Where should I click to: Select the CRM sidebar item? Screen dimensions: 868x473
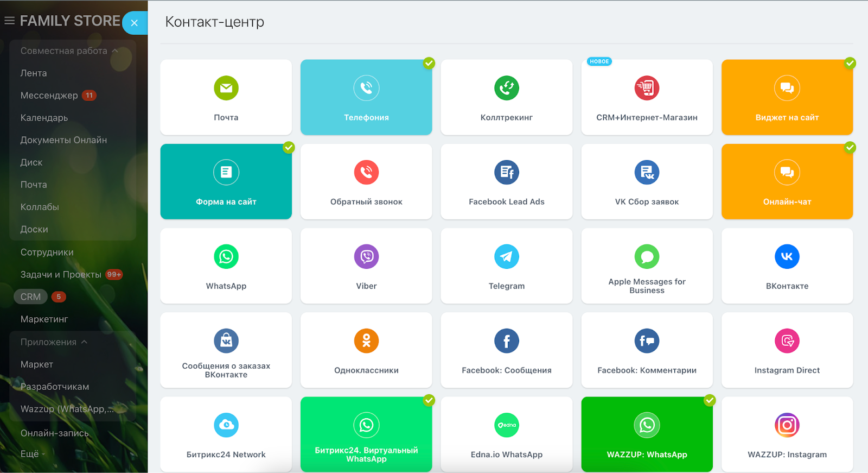30,297
